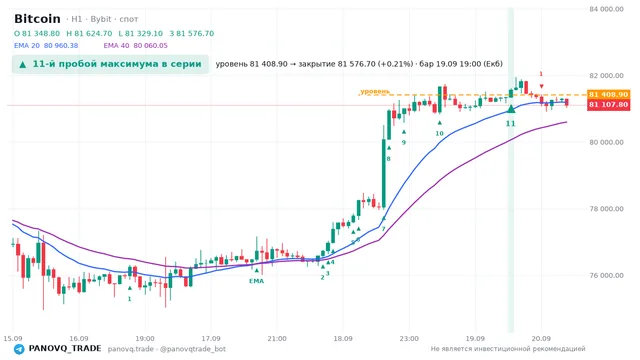Screen dimensions: 640x360
Task: Click the 18.09 date axis label
Action: 343,339
